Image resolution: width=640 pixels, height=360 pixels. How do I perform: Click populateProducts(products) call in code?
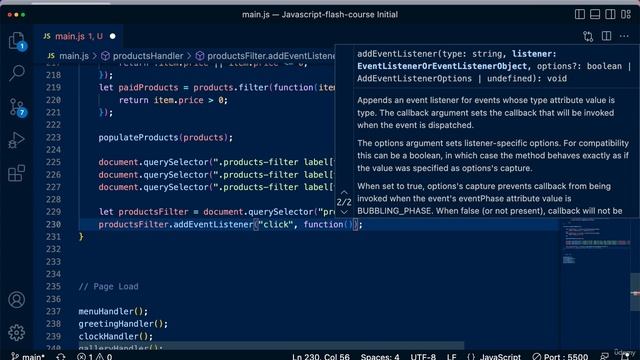[x=165, y=138]
